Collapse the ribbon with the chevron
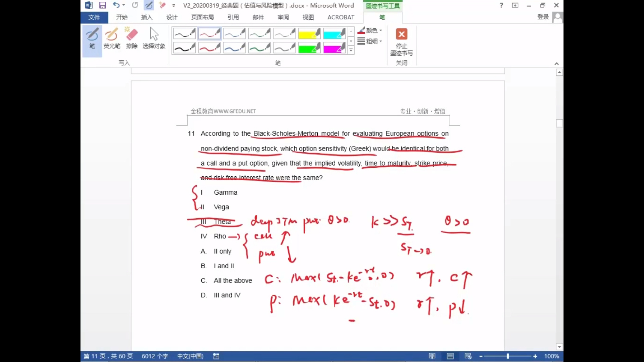Image resolution: width=644 pixels, height=362 pixels. pyautogui.click(x=557, y=64)
